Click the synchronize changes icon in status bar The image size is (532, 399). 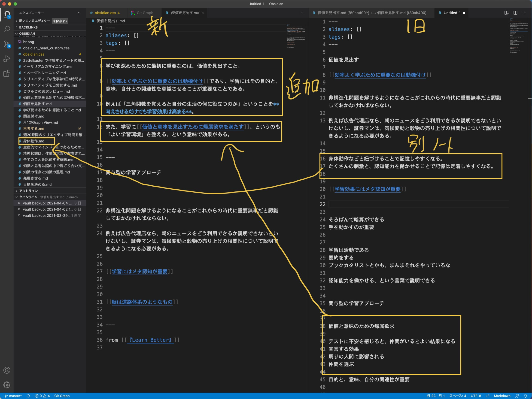click(x=28, y=396)
